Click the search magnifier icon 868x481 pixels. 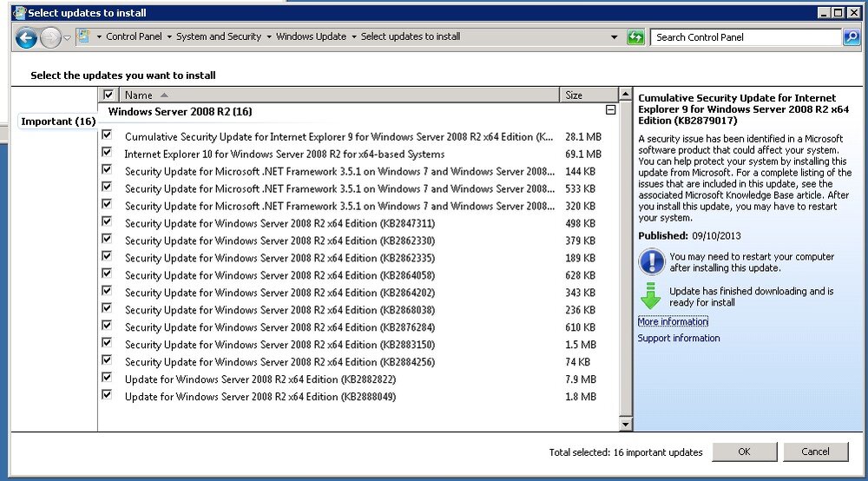[x=852, y=37]
